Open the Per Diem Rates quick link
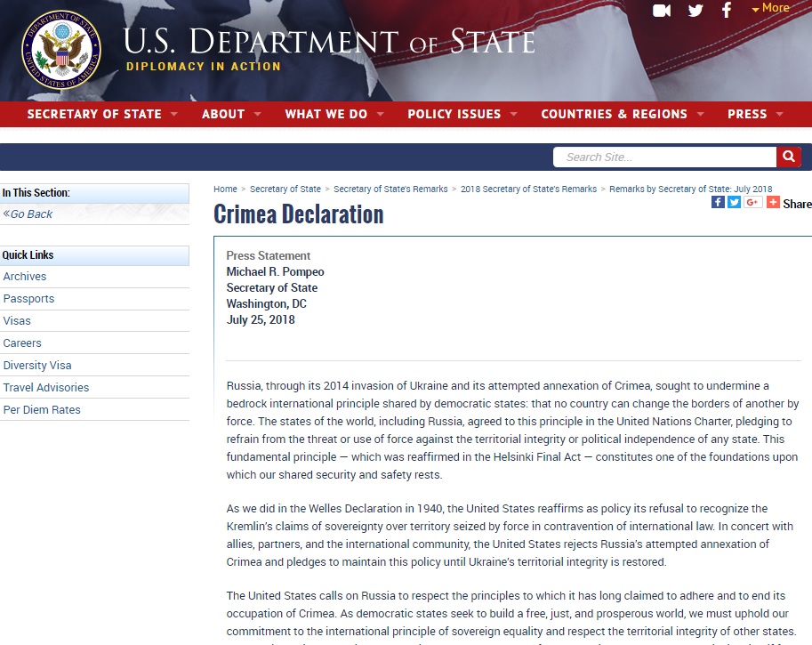This screenshot has width=812, height=645. (x=42, y=410)
